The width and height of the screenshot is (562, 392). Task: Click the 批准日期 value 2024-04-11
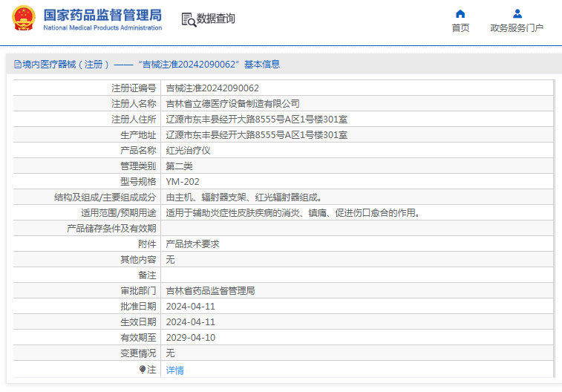click(190, 307)
